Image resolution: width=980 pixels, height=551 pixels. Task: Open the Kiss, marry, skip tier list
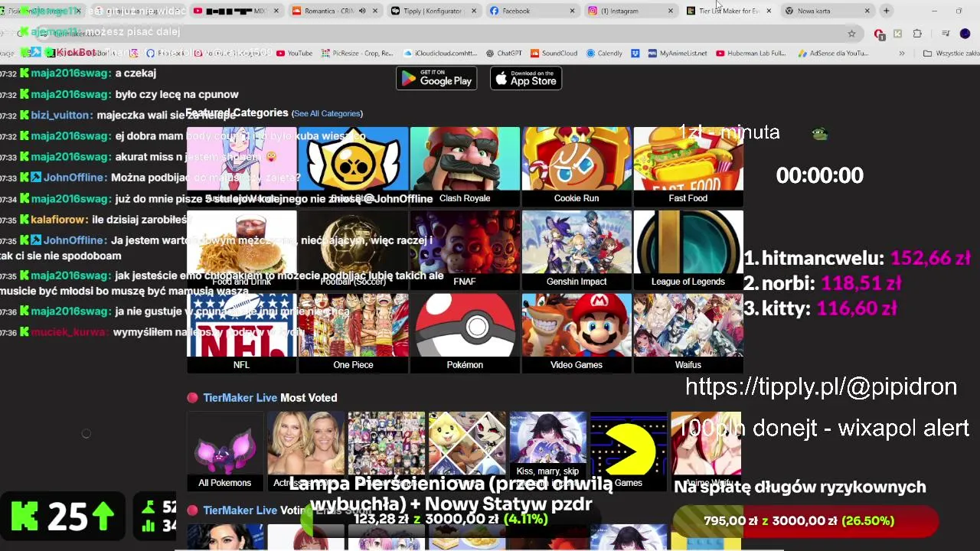click(547, 451)
